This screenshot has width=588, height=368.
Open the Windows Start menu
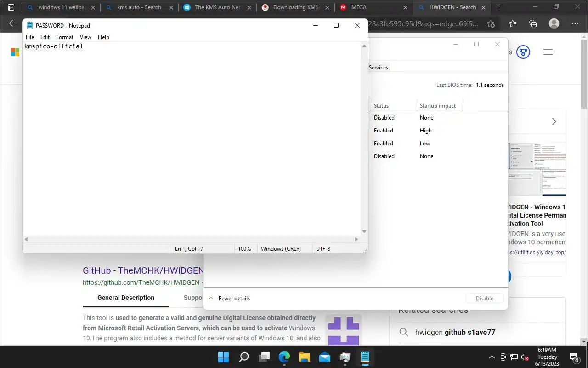223,357
